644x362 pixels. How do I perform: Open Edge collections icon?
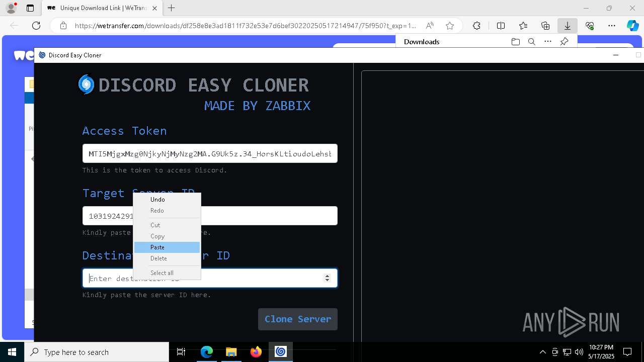545,26
